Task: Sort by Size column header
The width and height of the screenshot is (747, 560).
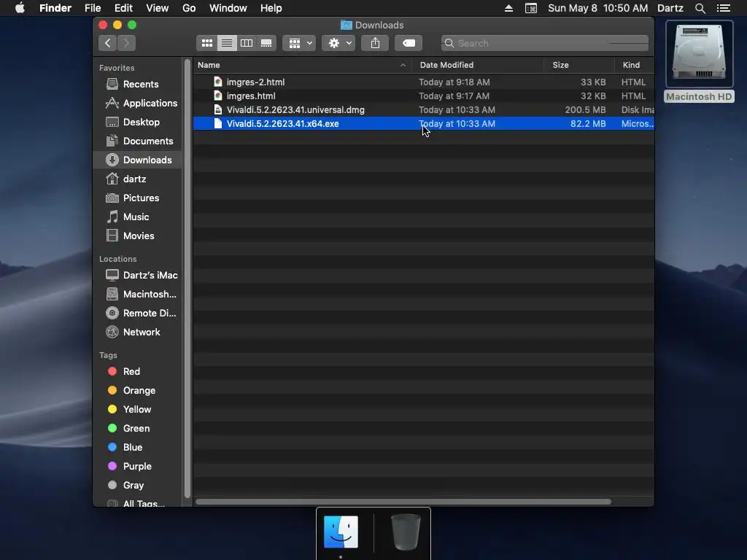Action: [578, 65]
